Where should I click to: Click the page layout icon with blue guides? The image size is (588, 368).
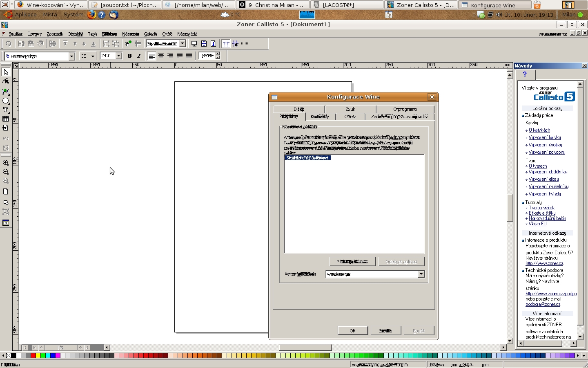click(204, 44)
